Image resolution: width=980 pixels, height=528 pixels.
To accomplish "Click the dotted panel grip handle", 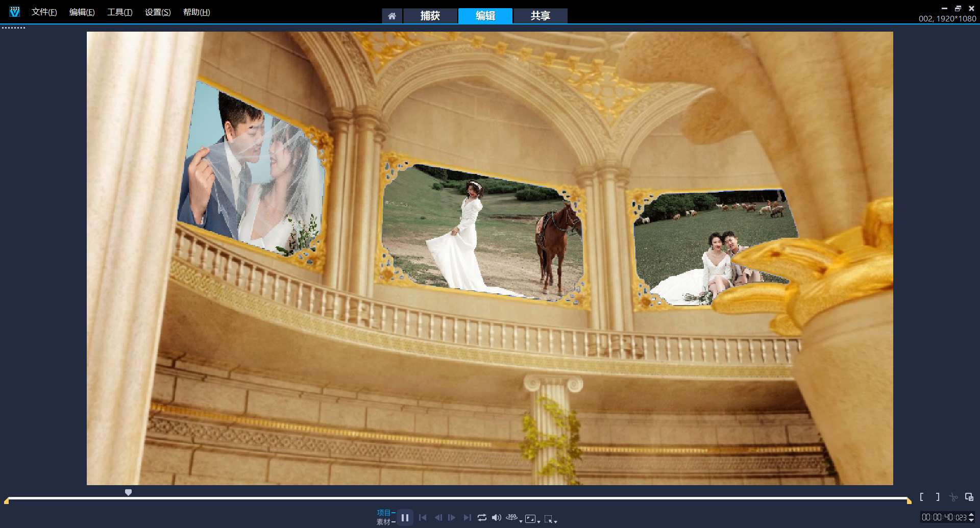I will (x=13, y=28).
